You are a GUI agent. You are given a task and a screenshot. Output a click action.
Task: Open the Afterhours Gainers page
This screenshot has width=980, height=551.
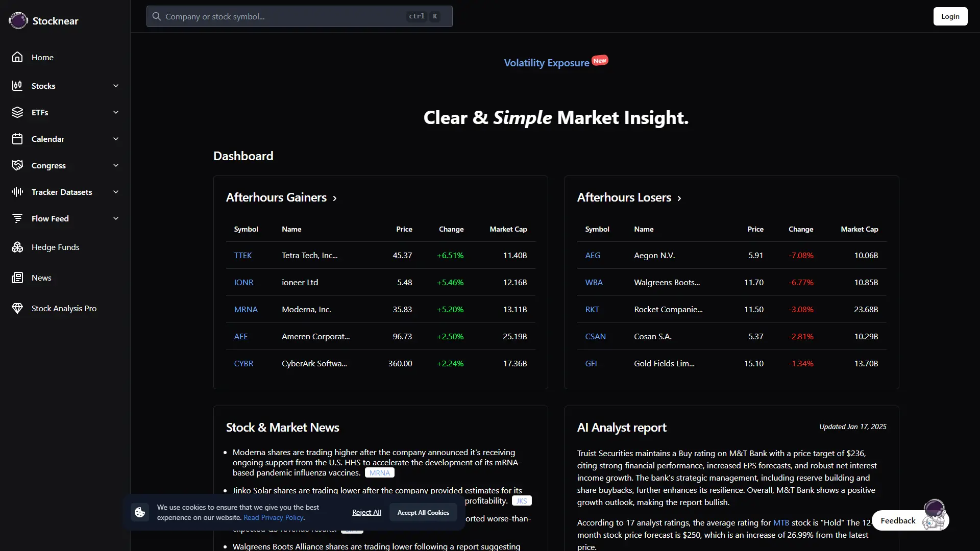335,198
